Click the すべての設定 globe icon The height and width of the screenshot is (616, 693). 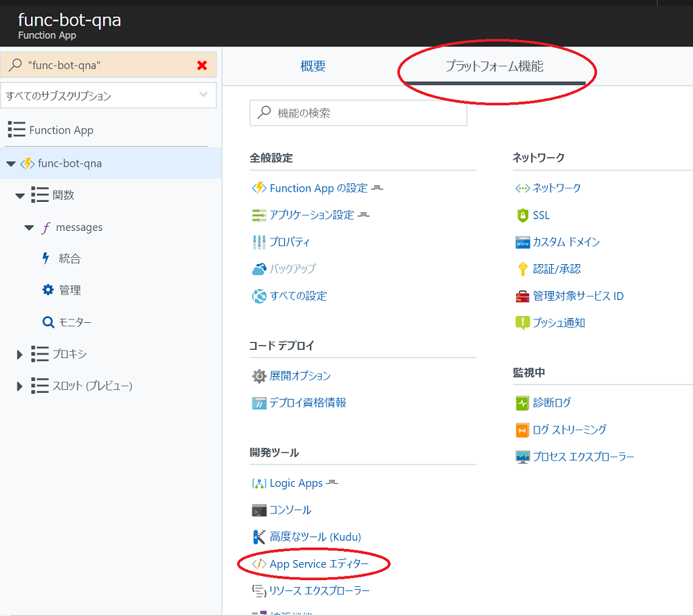coord(259,296)
